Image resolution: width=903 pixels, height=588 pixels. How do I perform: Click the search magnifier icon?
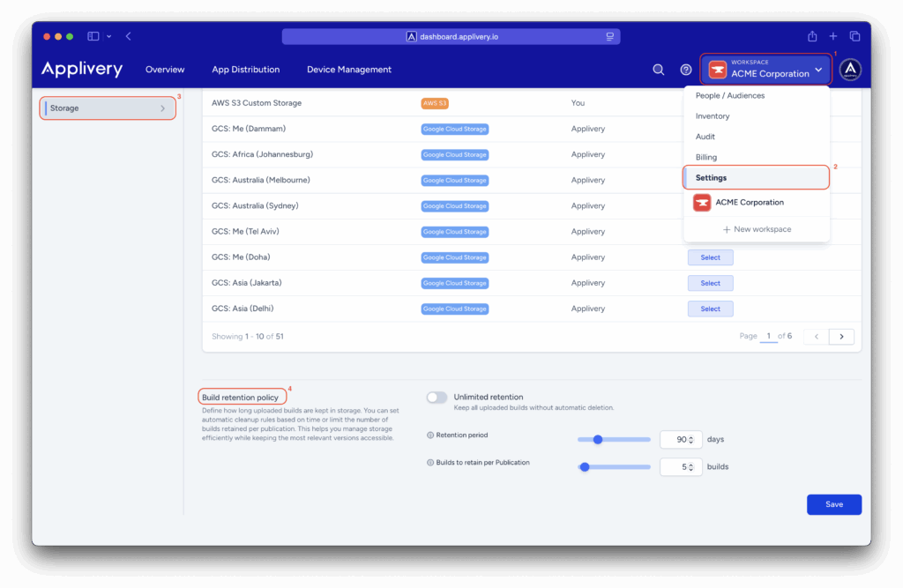click(658, 70)
